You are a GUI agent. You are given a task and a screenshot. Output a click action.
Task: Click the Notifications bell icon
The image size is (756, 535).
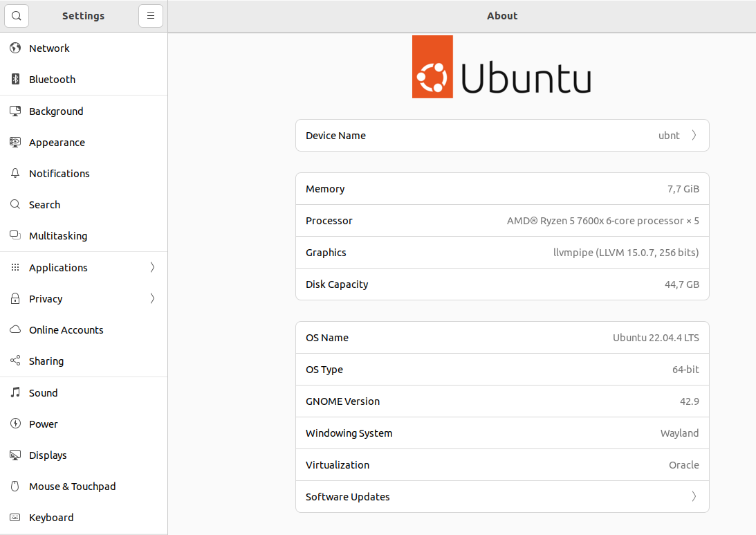[15, 173]
